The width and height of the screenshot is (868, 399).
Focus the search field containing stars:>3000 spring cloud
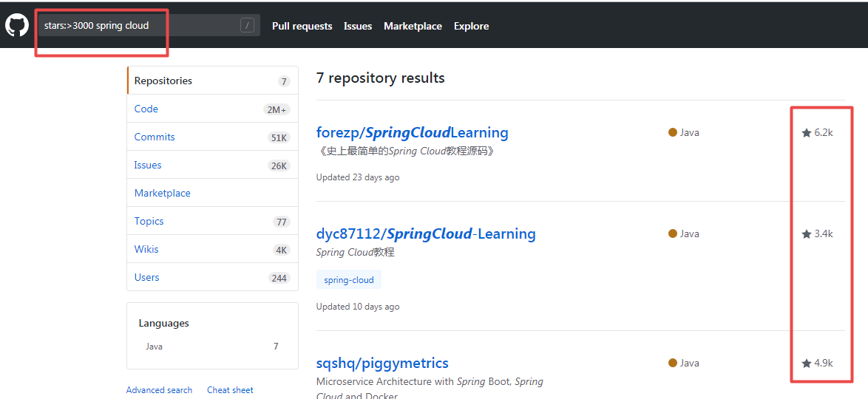(x=149, y=25)
